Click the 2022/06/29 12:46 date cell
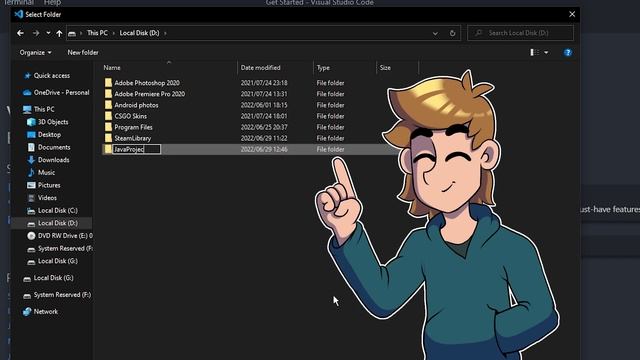The width and height of the screenshot is (640, 360). tap(264, 149)
